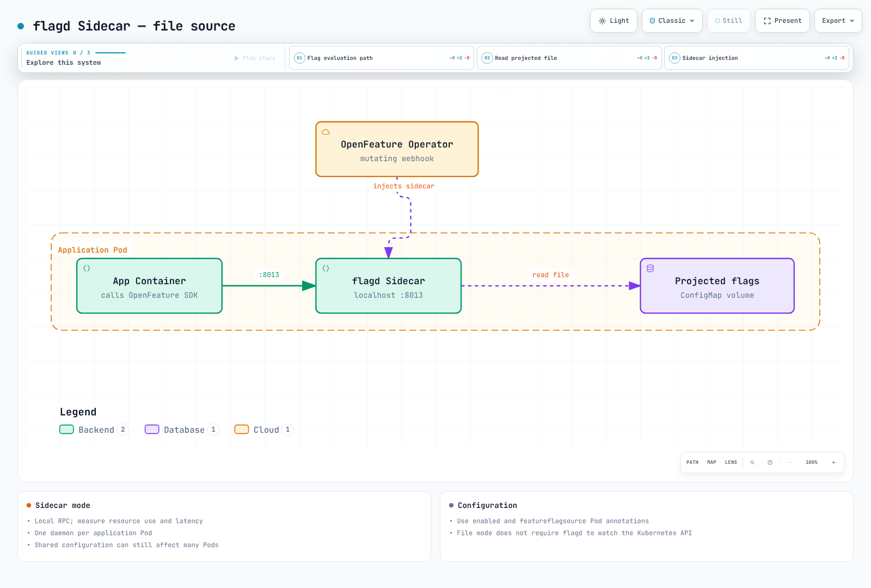Screen dimensions: 871x588
Task: Click the code brackets icon on App Container
Action: (87, 268)
